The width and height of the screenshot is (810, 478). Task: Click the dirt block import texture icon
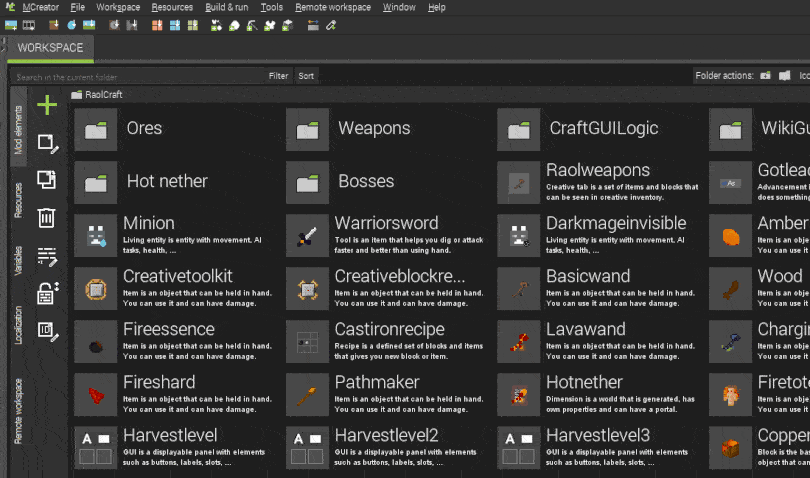53,25
